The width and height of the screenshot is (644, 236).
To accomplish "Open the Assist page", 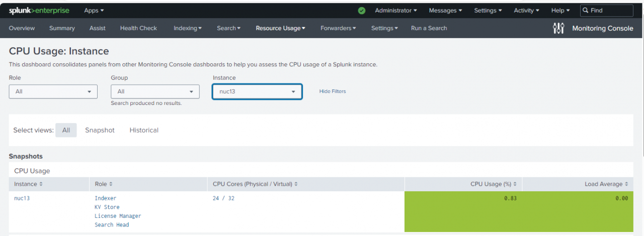I will (98, 28).
